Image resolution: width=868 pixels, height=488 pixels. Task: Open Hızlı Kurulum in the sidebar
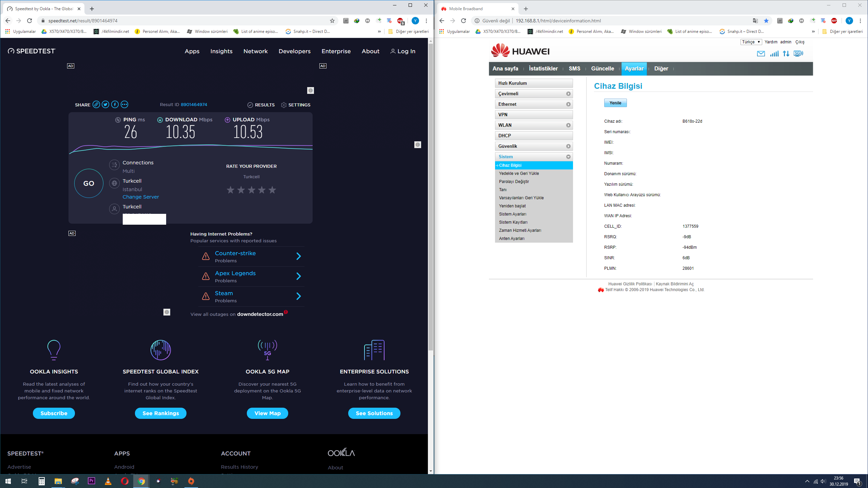534,83
